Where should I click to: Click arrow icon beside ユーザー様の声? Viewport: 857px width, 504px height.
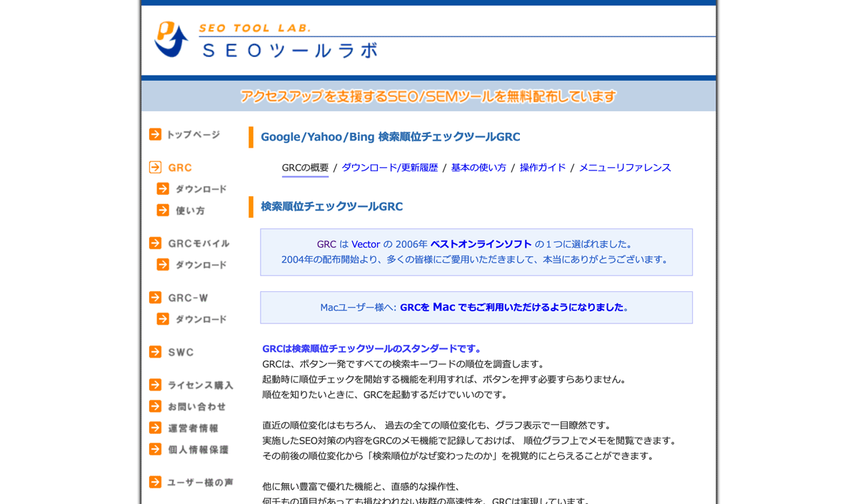coord(155,482)
